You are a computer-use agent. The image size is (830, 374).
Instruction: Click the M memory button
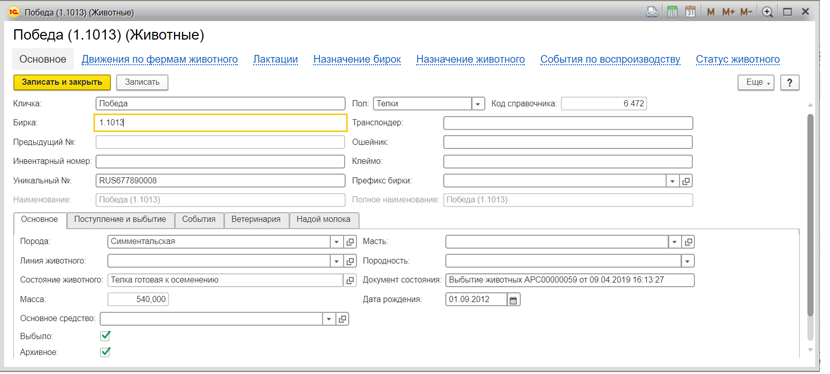(711, 12)
